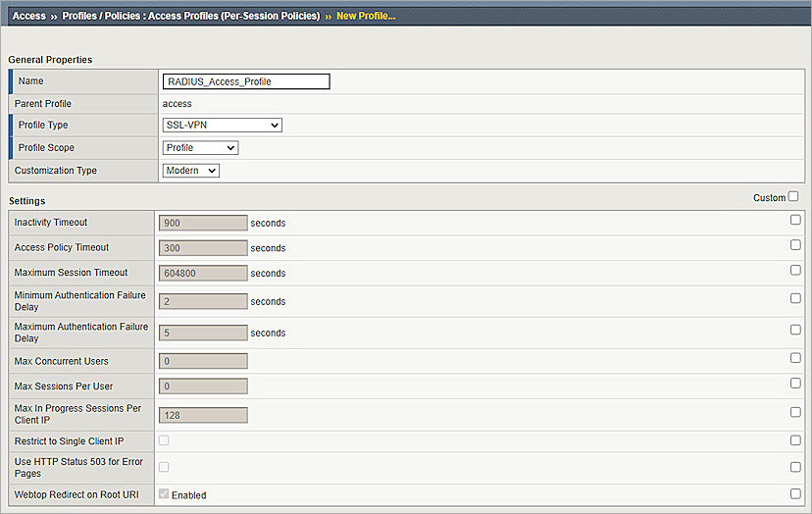Toggle the Restrict to Single Client IP value checkbox

tap(164, 440)
